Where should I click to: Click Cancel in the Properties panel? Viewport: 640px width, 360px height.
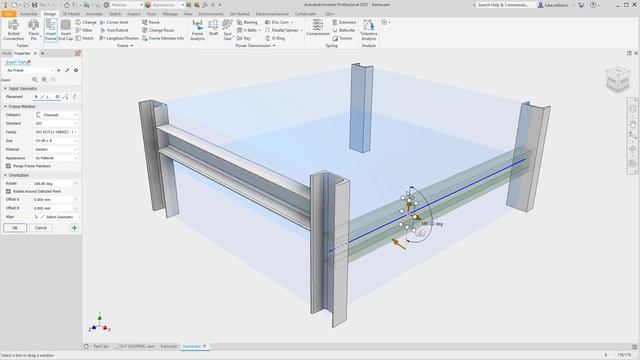click(x=40, y=228)
